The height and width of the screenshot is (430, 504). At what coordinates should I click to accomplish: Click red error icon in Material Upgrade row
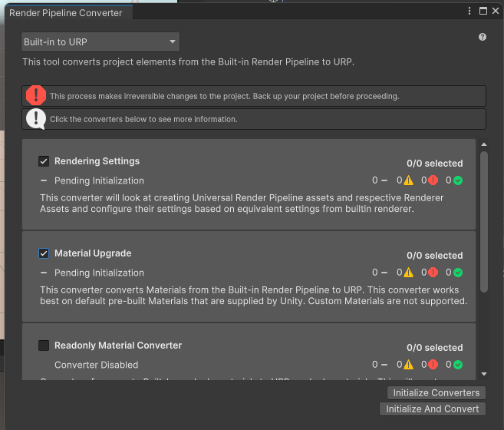click(433, 273)
